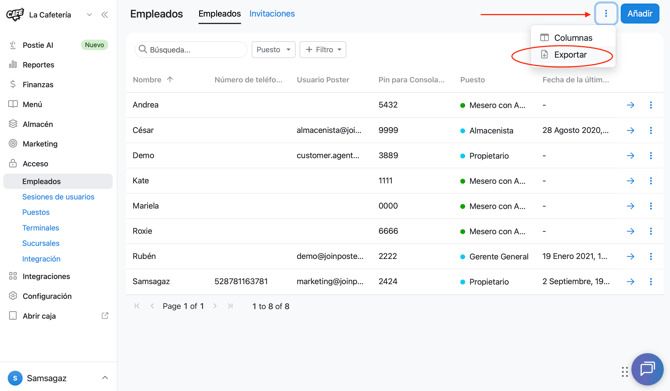Click the phone number 528781163781

[241, 281]
